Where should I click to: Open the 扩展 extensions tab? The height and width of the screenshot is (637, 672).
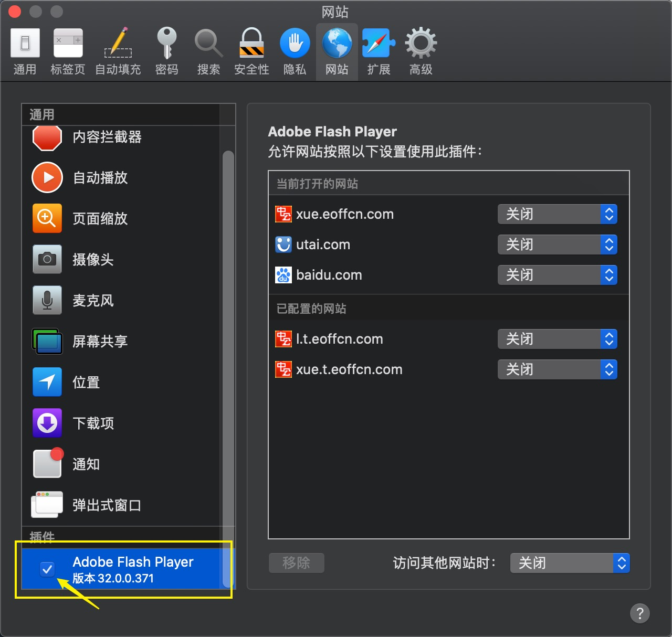click(379, 52)
